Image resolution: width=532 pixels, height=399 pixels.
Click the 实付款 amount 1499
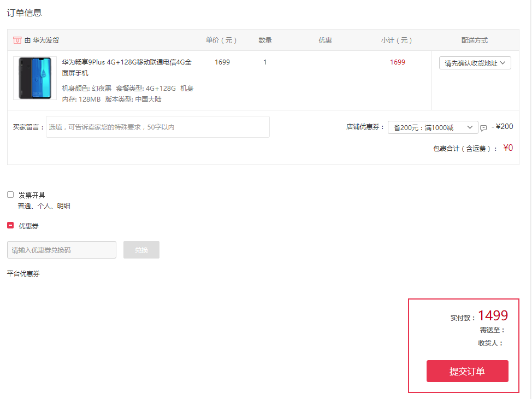point(493,315)
